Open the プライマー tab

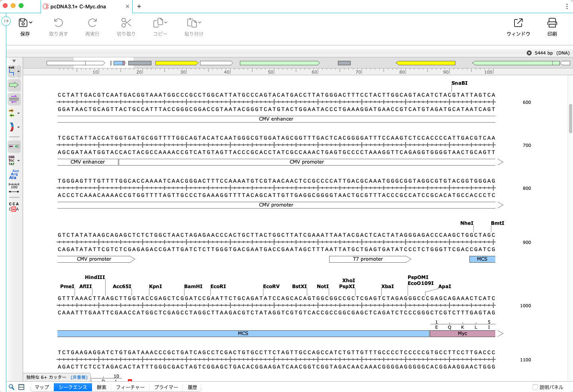[165, 386]
